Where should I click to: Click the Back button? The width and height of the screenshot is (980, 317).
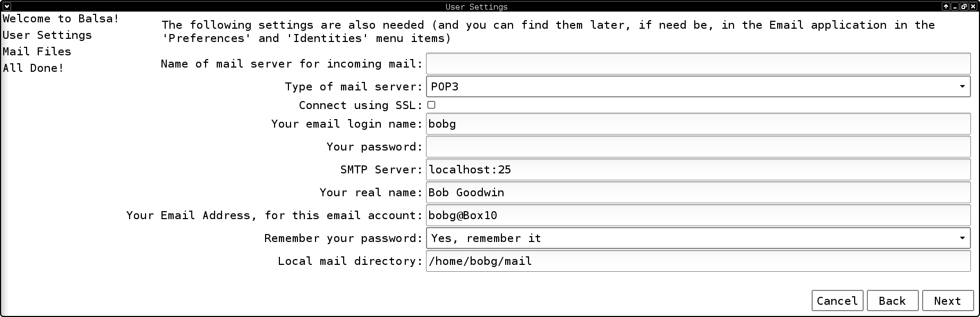tap(892, 301)
